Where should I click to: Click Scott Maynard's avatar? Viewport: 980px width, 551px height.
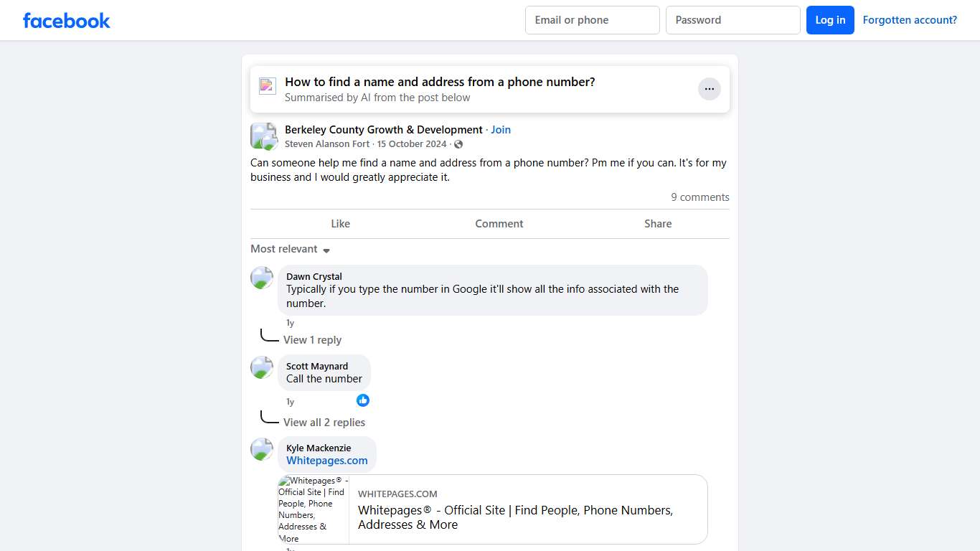click(x=262, y=367)
